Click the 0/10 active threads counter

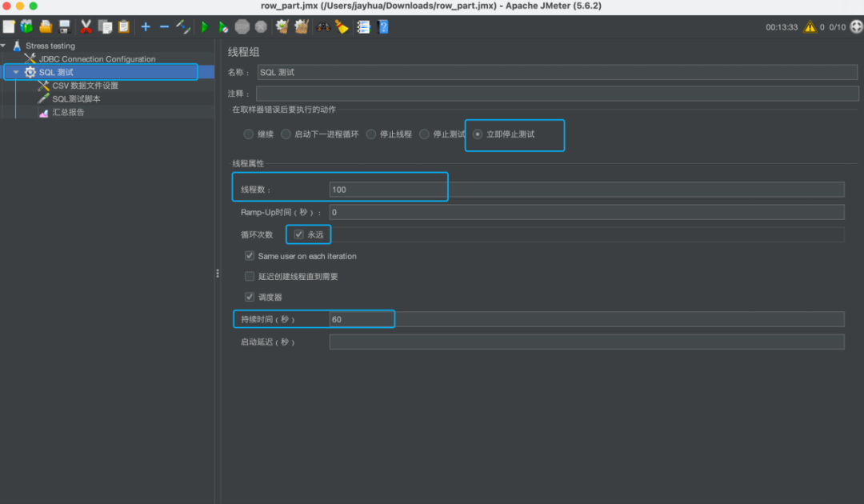pyautogui.click(x=837, y=27)
